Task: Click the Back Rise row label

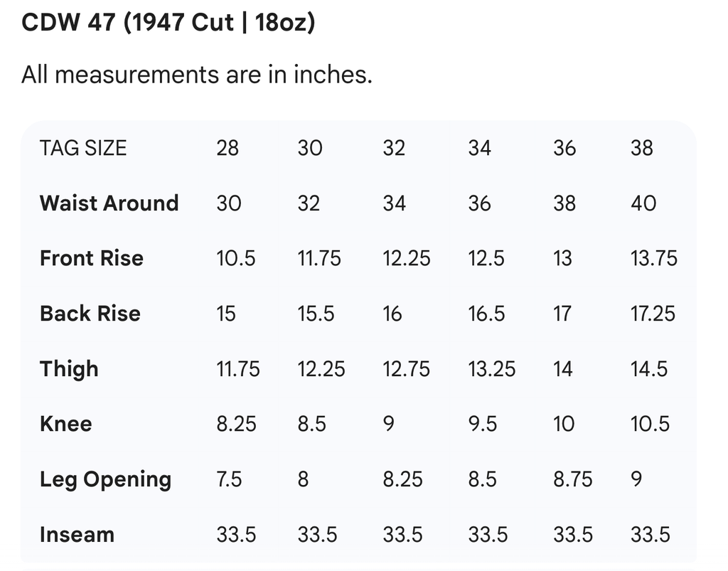Action: point(90,314)
